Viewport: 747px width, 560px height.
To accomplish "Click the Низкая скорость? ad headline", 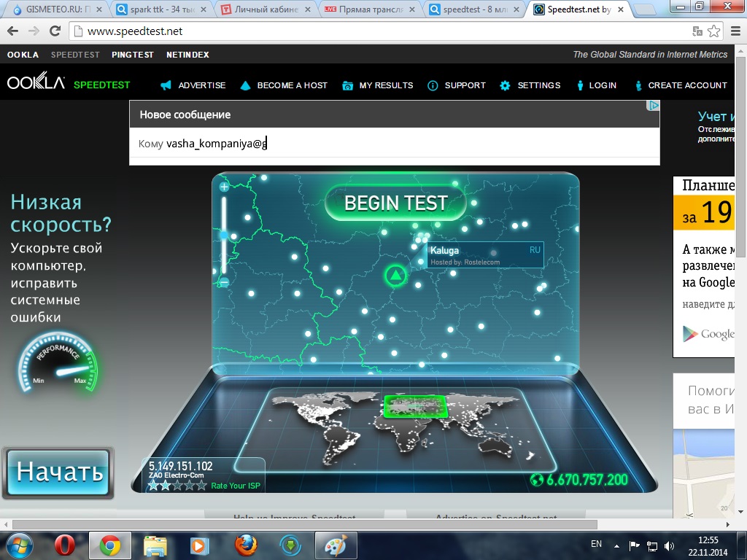I will [x=61, y=213].
